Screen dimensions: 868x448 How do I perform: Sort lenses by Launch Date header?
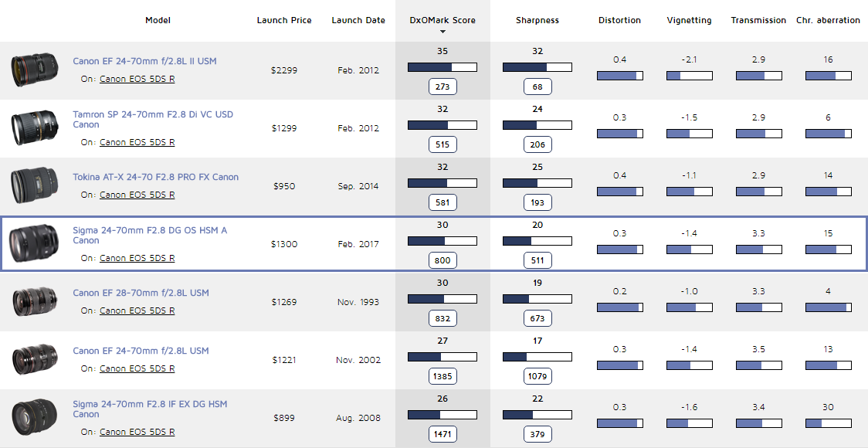[x=358, y=20]
